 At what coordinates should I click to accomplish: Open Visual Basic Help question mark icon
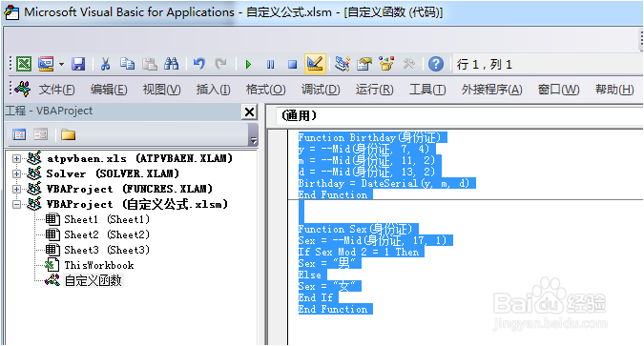(436, 64)
